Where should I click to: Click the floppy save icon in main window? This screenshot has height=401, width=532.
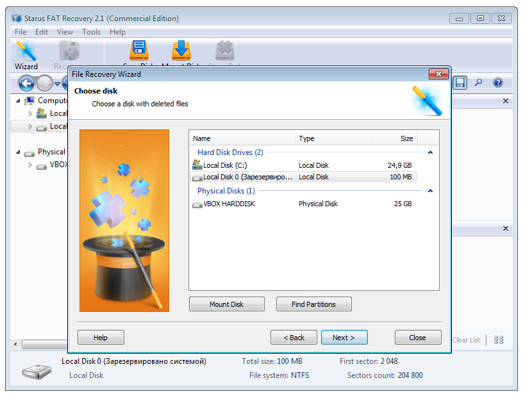point(460,83)
